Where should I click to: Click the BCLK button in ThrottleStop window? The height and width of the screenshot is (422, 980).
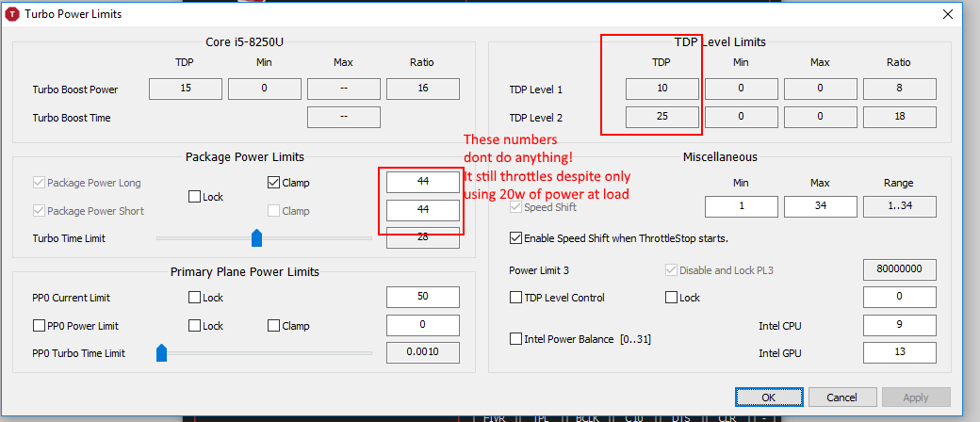(588, 418)
